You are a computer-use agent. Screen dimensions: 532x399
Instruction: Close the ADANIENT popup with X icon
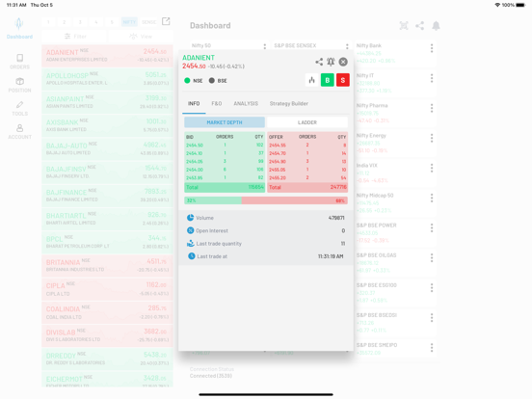(343, 62)
